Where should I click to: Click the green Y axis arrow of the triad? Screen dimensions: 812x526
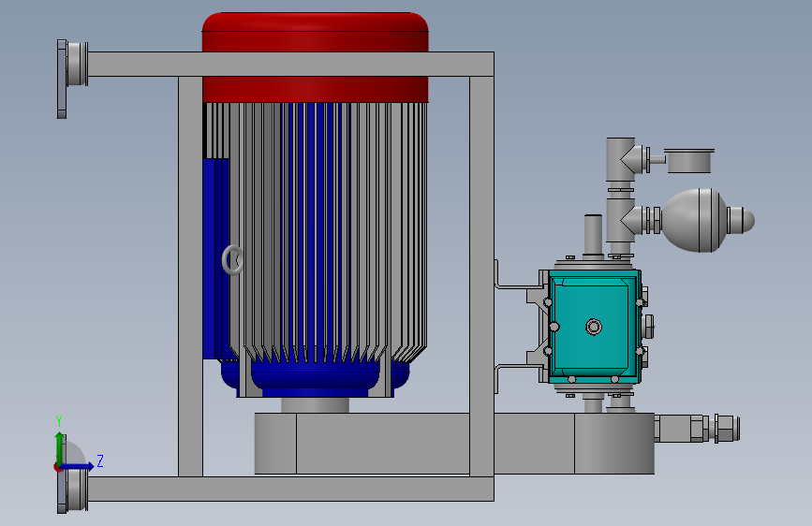[60, 448]
